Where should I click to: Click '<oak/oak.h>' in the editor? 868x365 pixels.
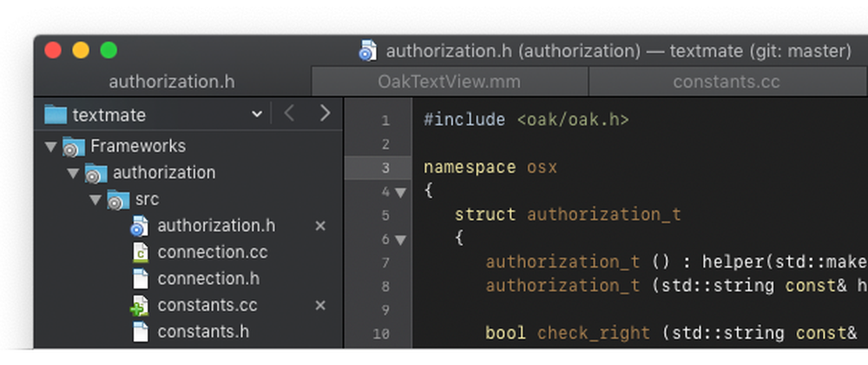[573, 120]
